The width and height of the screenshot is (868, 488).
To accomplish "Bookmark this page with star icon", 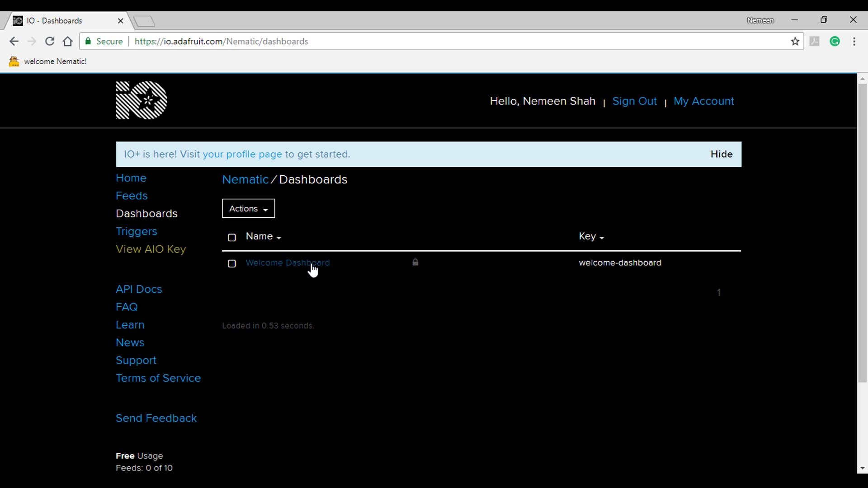I will 795,42.
